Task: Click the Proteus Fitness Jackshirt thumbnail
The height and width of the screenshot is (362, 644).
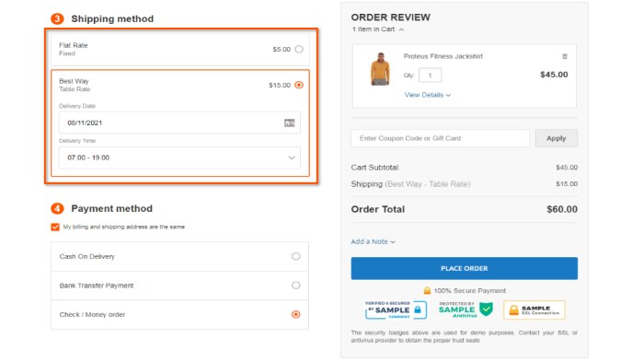Action: point(380,69)
